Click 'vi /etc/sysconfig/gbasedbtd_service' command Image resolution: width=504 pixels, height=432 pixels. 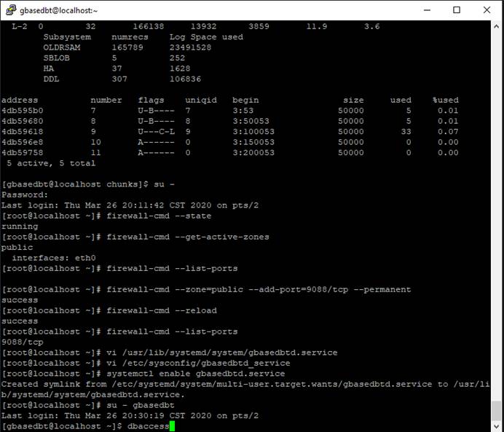point(198,363)
